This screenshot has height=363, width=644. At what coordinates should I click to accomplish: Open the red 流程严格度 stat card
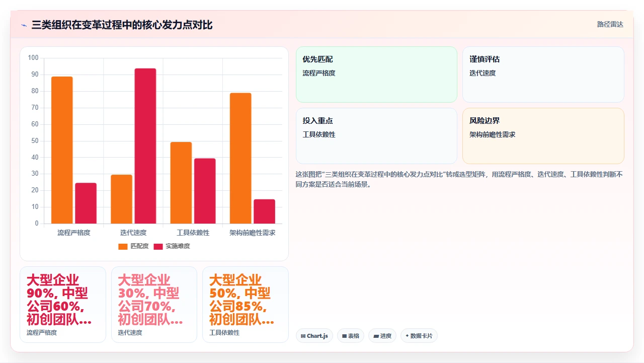63,305
